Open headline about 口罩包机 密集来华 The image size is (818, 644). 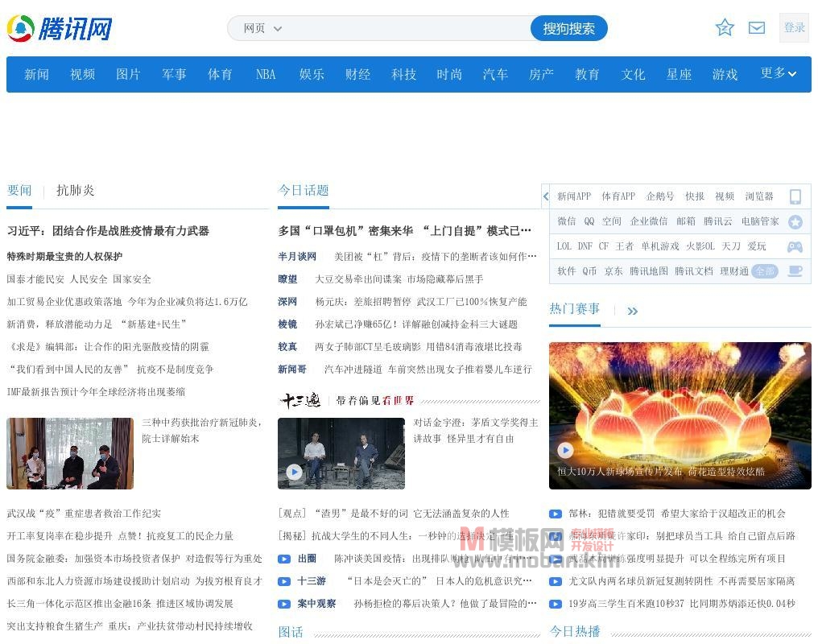tap(404, 231)
